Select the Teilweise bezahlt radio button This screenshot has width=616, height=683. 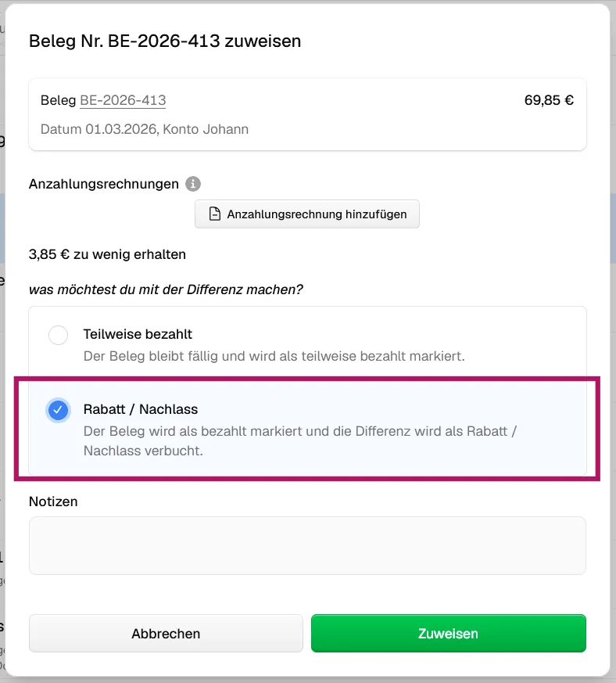[58, 336]
